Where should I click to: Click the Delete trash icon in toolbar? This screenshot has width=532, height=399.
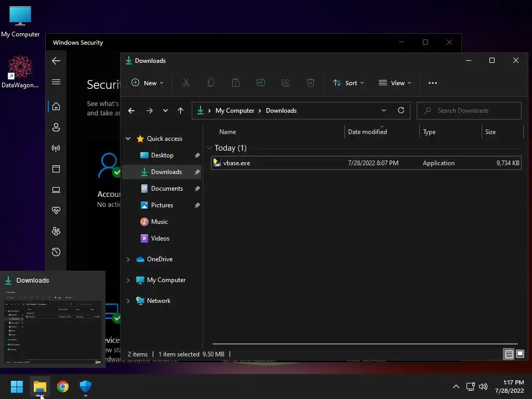click(x=311, y=83)
